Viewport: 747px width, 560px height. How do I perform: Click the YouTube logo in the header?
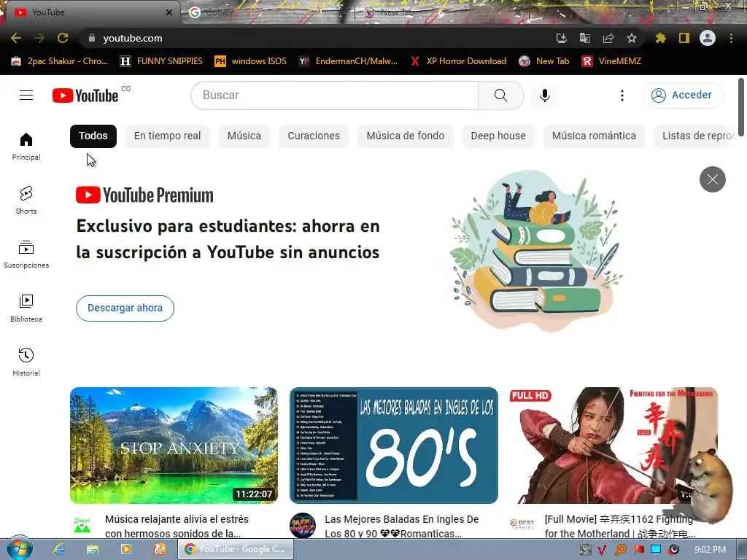pyautogui.click(x=86, y=96)
